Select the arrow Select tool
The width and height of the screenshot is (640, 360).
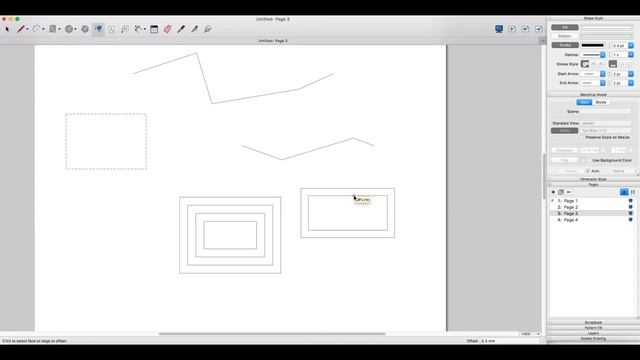point(7,29)
